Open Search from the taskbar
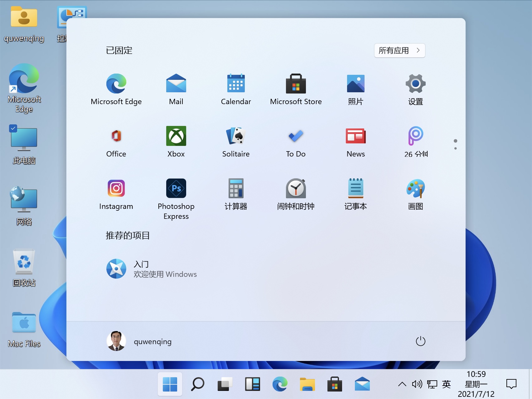Screen dimensions: 532x399 pyautogui.click(x=197, y=384)
